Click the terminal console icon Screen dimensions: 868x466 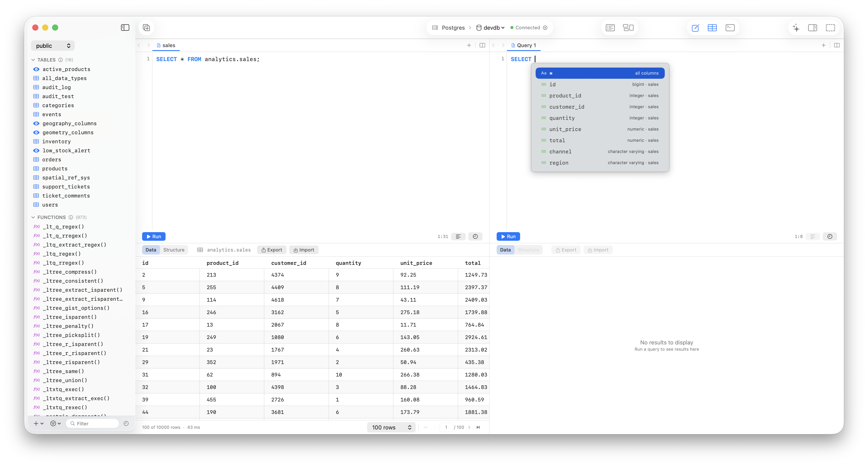click(730, 28)
